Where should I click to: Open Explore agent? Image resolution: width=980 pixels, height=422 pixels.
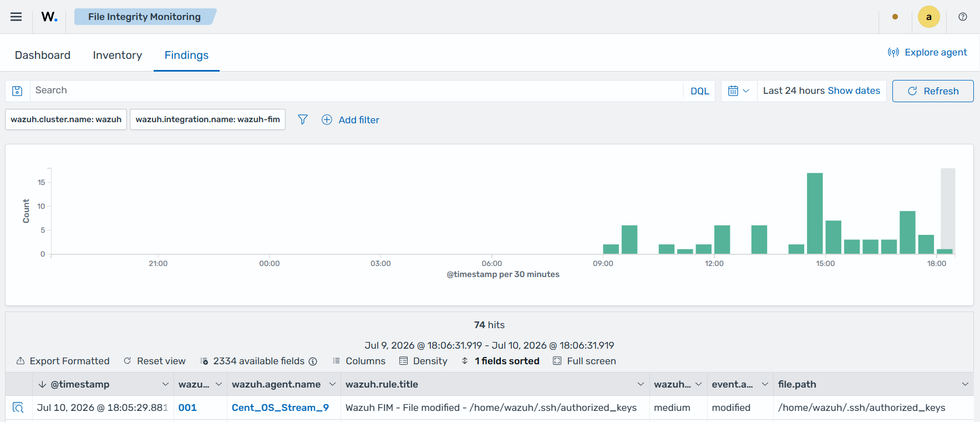click(x=927, y=52)
